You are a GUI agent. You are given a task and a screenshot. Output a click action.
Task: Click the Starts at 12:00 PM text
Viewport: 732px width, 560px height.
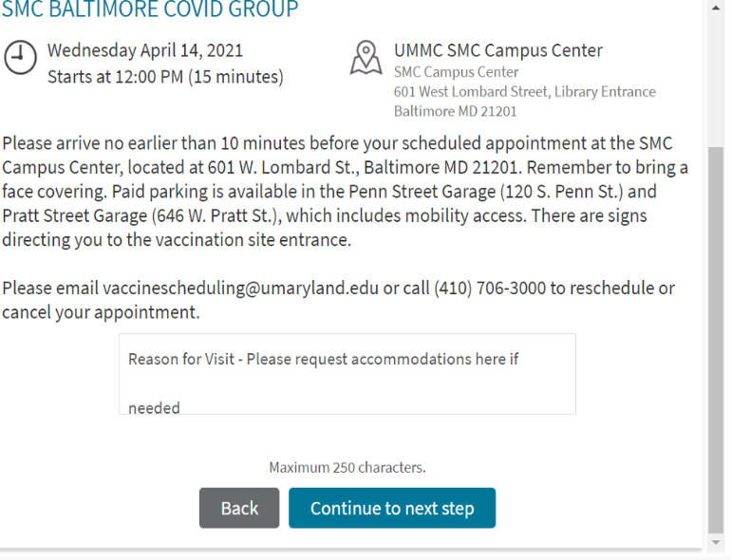(165, 76)
